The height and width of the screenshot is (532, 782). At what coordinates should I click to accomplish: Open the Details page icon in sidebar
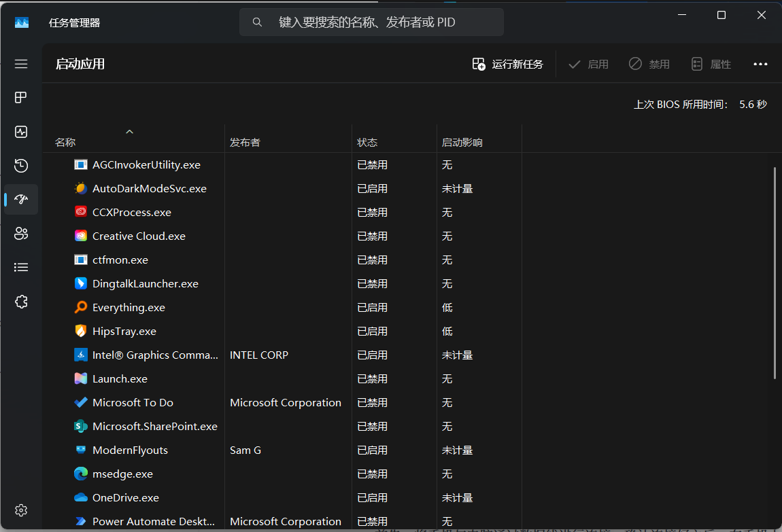point(21,268)
